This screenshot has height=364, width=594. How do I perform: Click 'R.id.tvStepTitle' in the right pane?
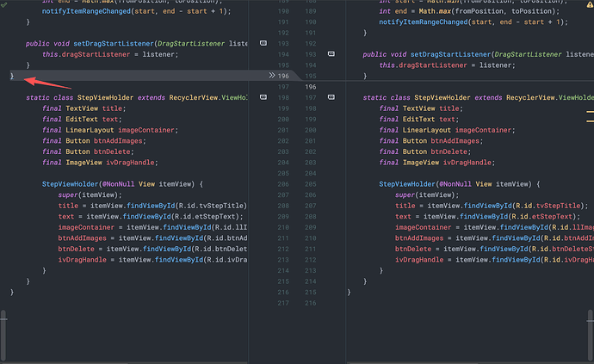(x=548, y=206)
